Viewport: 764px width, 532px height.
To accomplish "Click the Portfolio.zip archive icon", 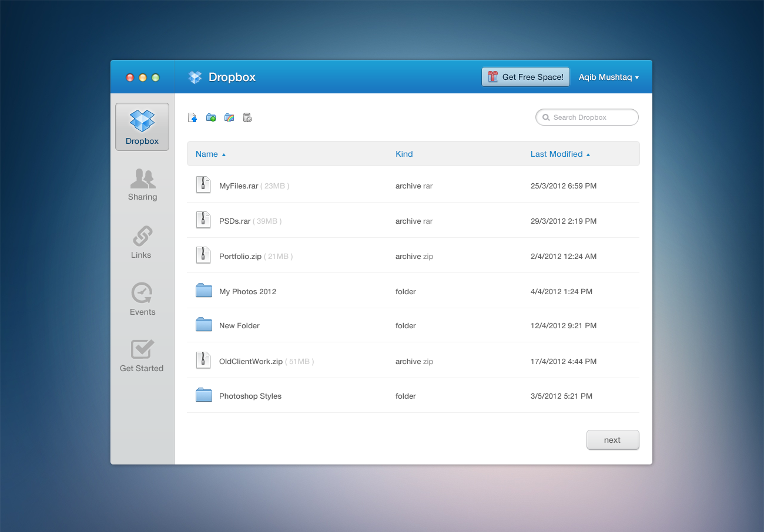I will 203,255.
